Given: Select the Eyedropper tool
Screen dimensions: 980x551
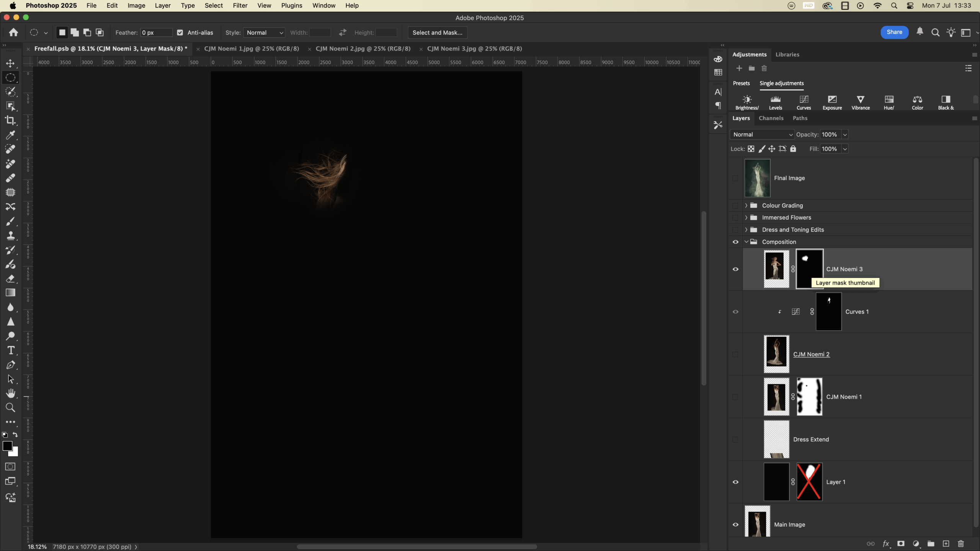Looking at the screenshot, I should (x=10, y=135).
